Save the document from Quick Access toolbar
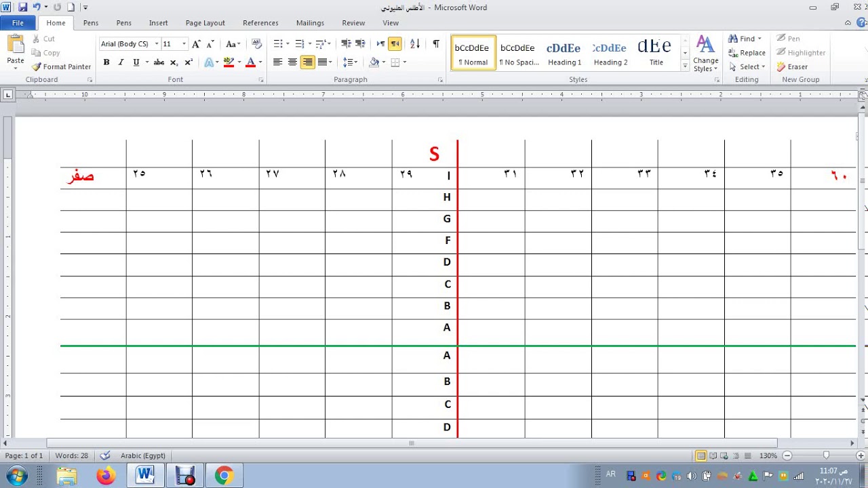 click(x=22, y=7)
